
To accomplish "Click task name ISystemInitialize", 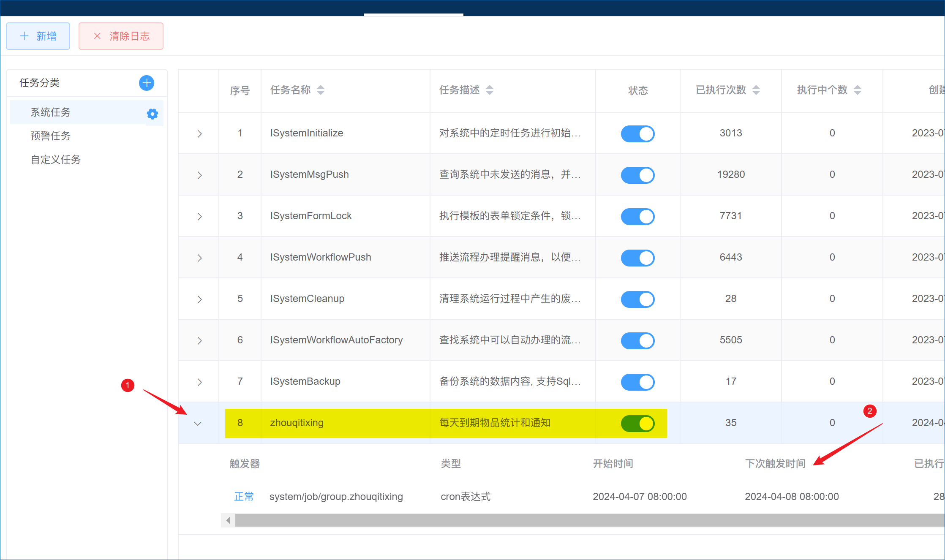I will click(306, 133).
